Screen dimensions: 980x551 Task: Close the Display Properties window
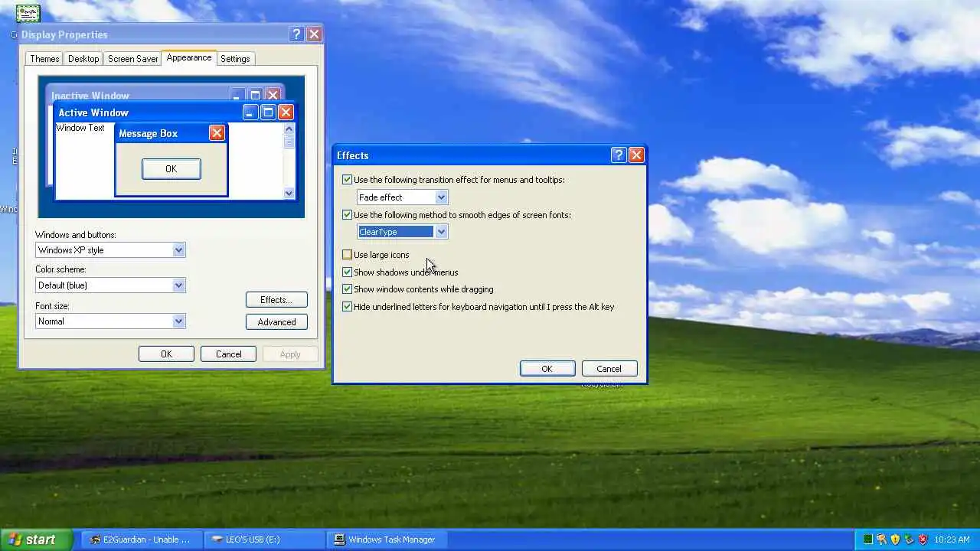(x=314, y=34)
